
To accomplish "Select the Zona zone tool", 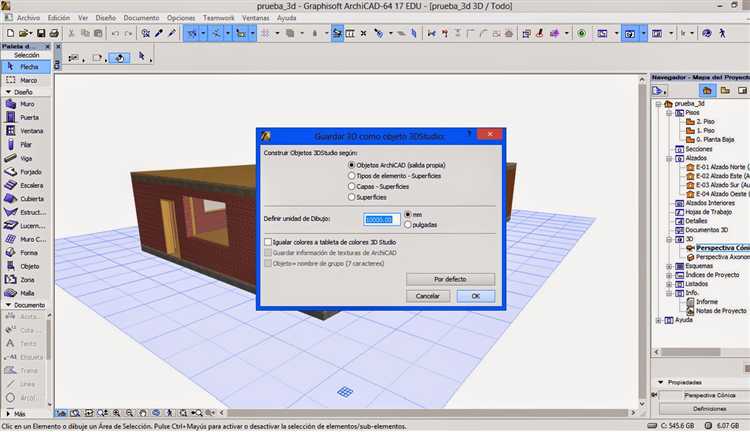I will pyautogui.click(x=26, y=279).
